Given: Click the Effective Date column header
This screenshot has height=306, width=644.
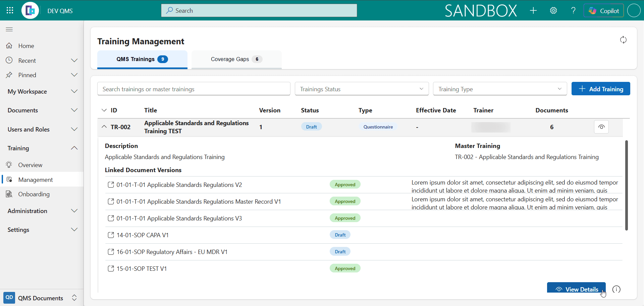Looking at the screenshot, I should click(x=436, y=110).
